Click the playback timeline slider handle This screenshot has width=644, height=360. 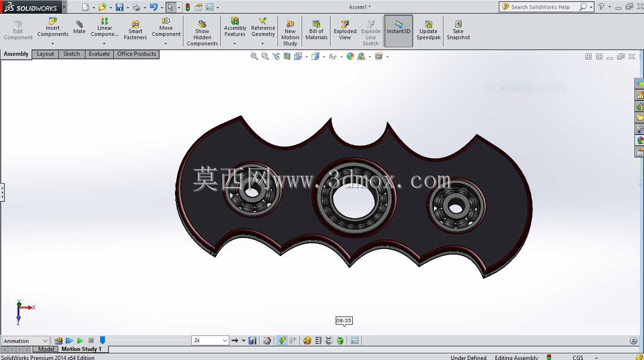pos(102,340)
